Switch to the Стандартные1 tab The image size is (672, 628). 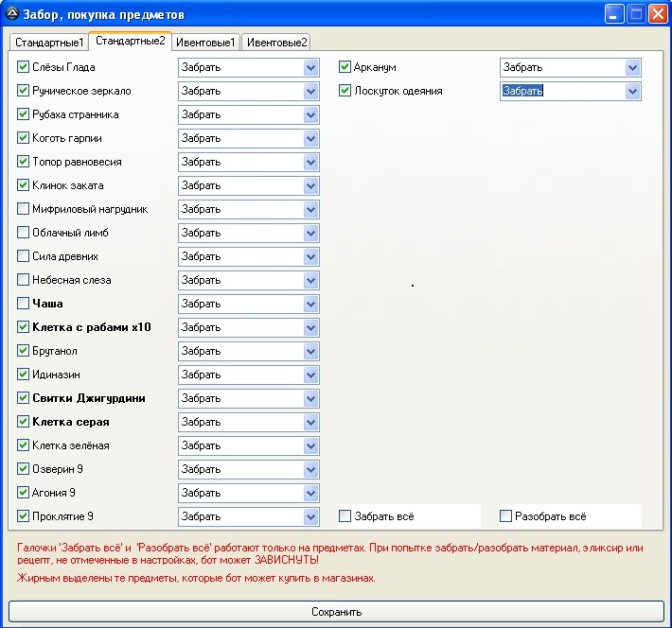click(49, 43)
